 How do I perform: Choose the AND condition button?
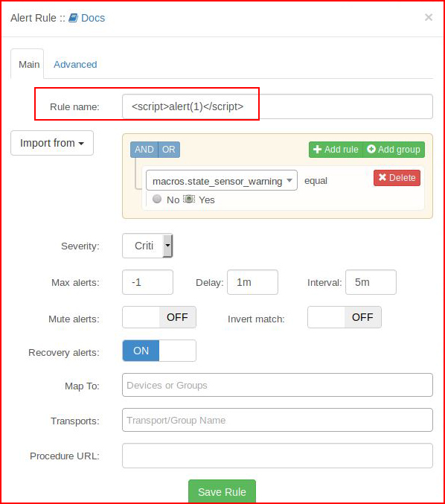click(x=144, y=150)
